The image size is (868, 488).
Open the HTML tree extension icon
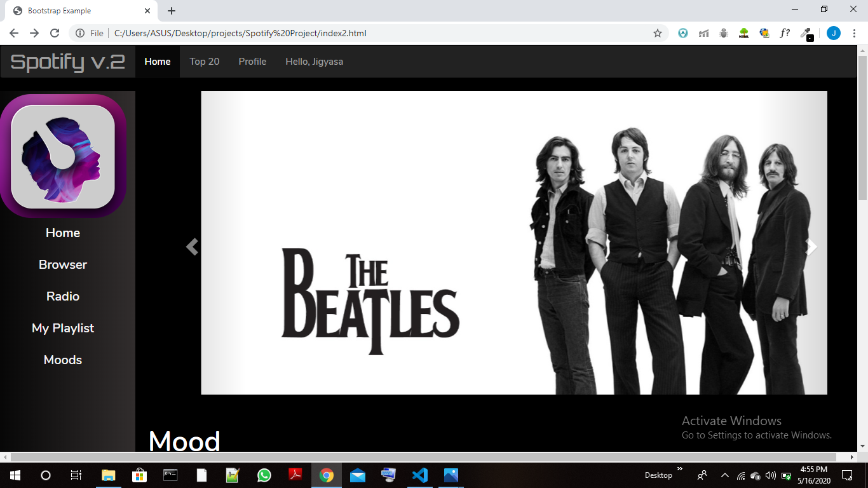point(744,33)
